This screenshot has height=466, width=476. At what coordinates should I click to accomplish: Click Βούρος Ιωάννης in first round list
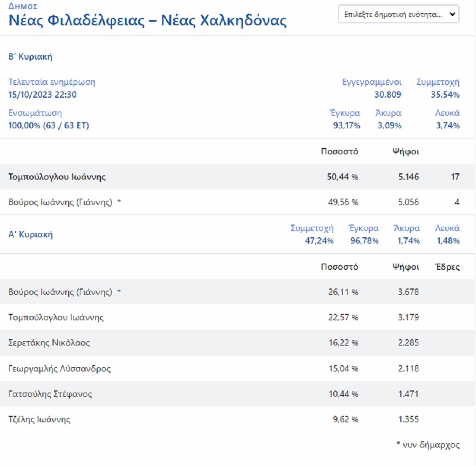click(x=60, y=292)
